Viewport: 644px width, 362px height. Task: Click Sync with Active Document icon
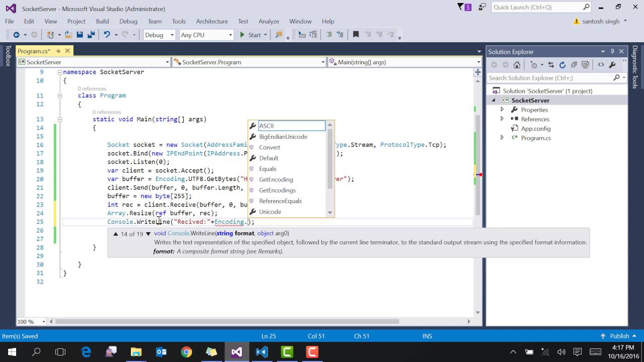(551, 65)
